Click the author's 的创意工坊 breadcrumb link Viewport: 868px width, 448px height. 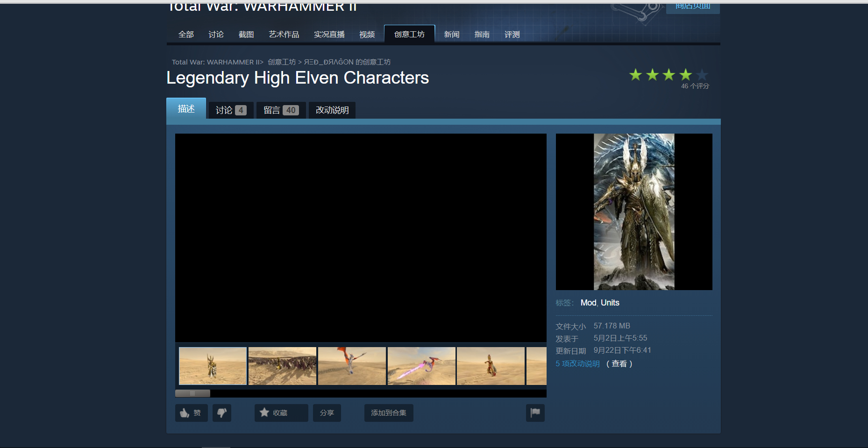[x=347, y=62]
